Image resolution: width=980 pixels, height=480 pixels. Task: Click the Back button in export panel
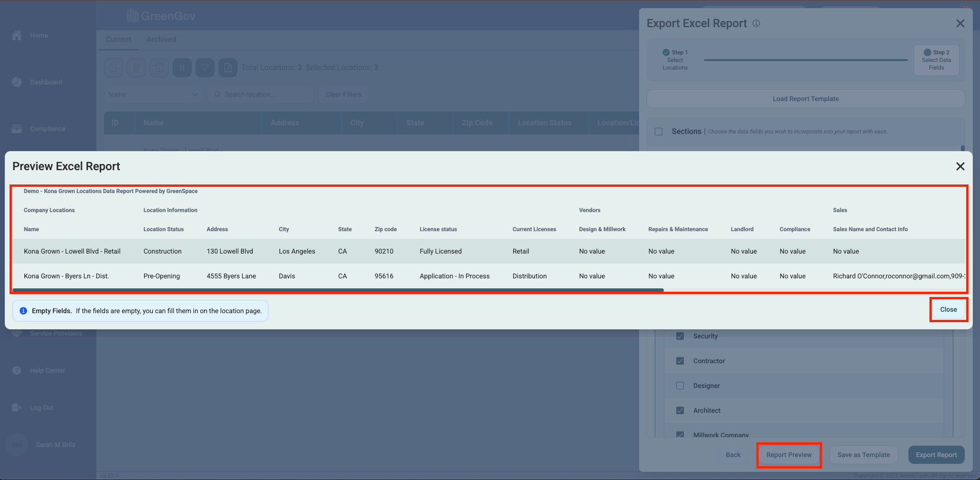[733, 455]
